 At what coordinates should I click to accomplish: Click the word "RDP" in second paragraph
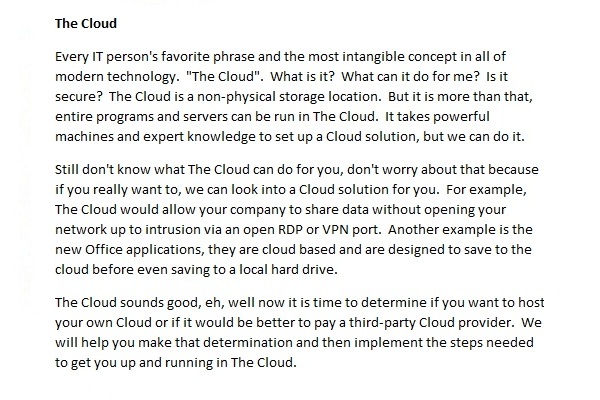tap(289, 230)
